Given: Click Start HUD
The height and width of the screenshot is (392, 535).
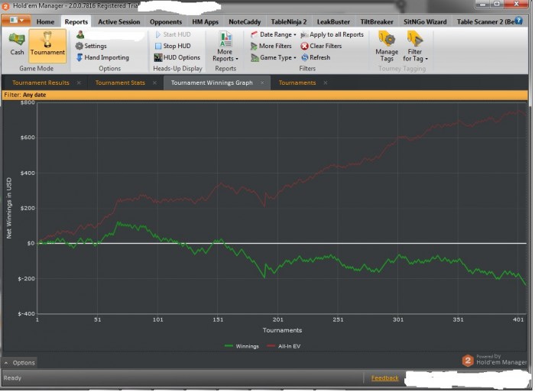Looking at the screenshot, I should [x=173, y=34].
